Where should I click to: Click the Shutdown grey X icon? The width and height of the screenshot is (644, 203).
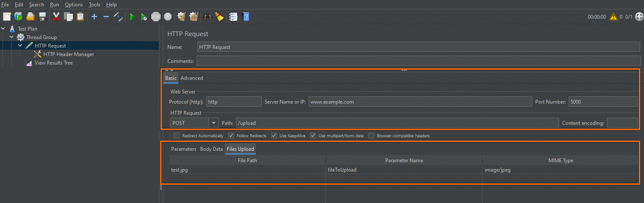[x=168, y=17]
